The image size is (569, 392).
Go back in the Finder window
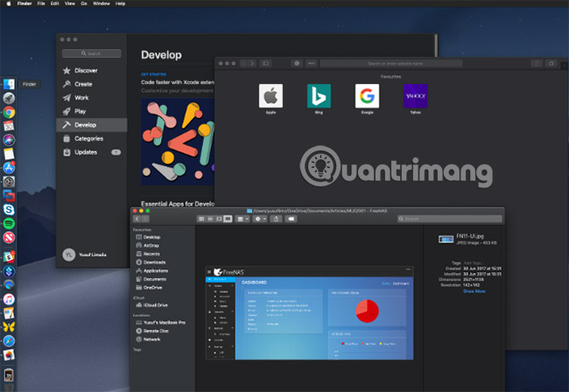137,219
